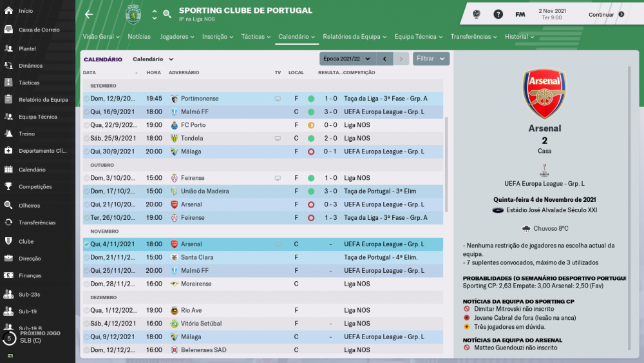Toggle the checkbox for FC Porto match row
644x363 pixels.
(x=86, y=125)
